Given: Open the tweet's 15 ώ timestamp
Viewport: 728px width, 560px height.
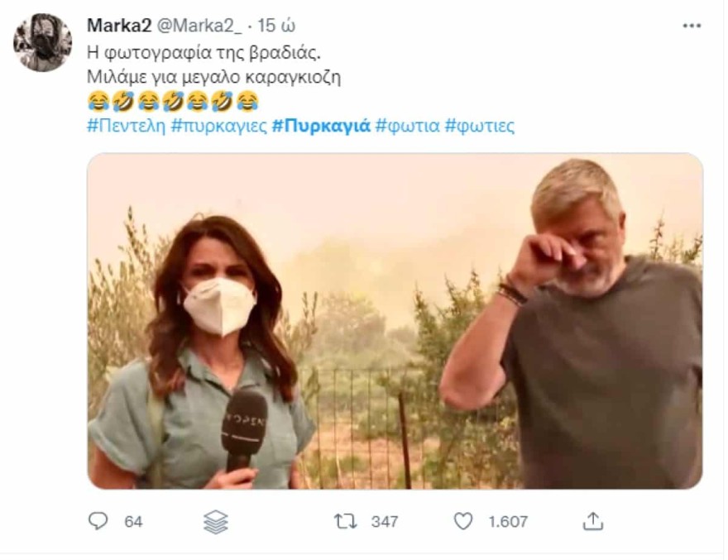Looking at the screenshot, I should pyautogui.click(x=275, y=25).
